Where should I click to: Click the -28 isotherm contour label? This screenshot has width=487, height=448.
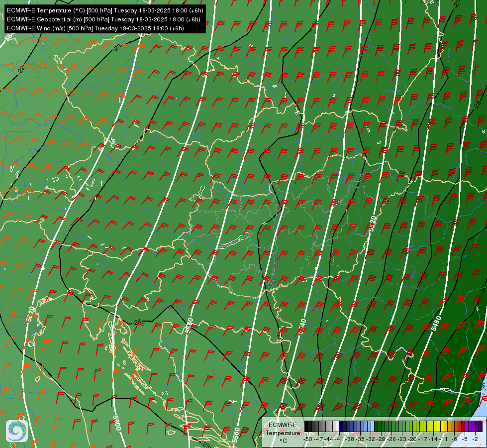click(x=478, y=104)
